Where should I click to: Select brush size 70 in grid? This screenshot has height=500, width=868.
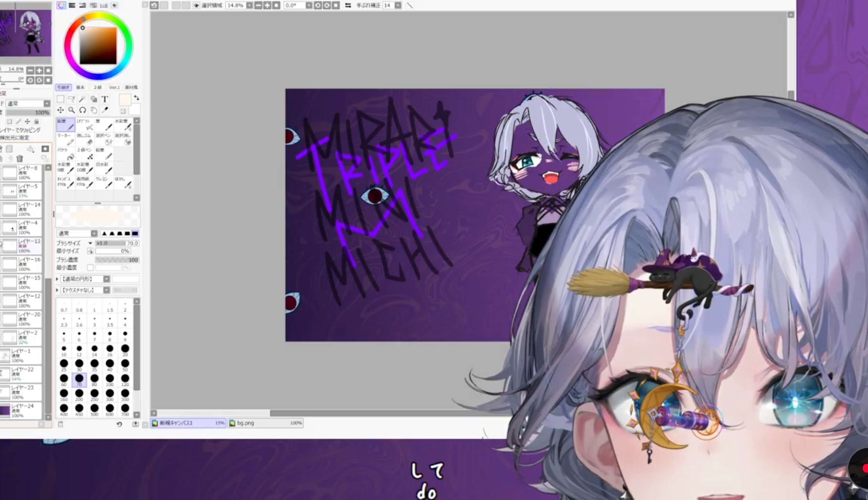[79, 380]
